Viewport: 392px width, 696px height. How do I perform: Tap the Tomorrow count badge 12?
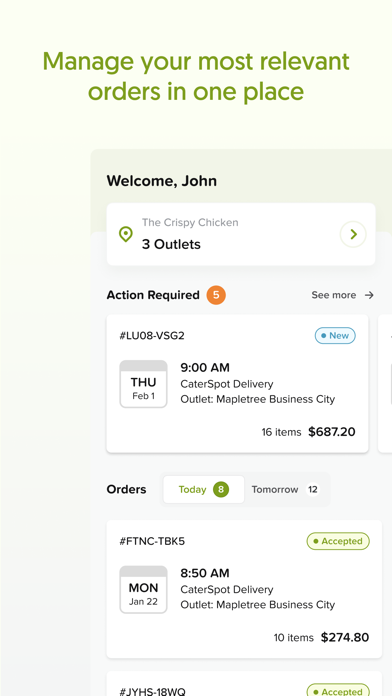(x=313, y=490)
